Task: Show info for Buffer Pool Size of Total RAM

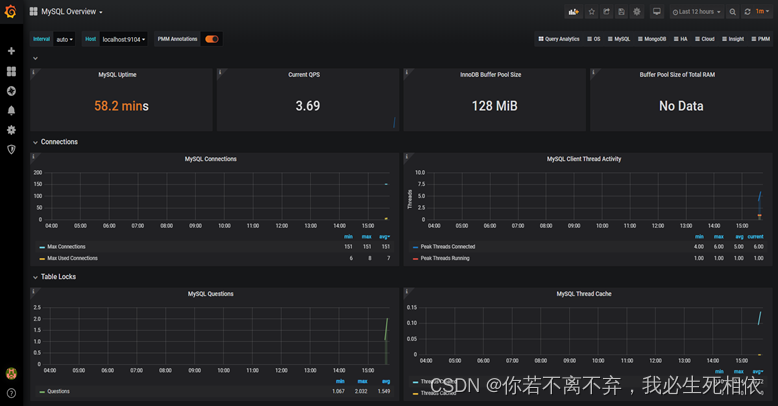Action: click(593, 72)
